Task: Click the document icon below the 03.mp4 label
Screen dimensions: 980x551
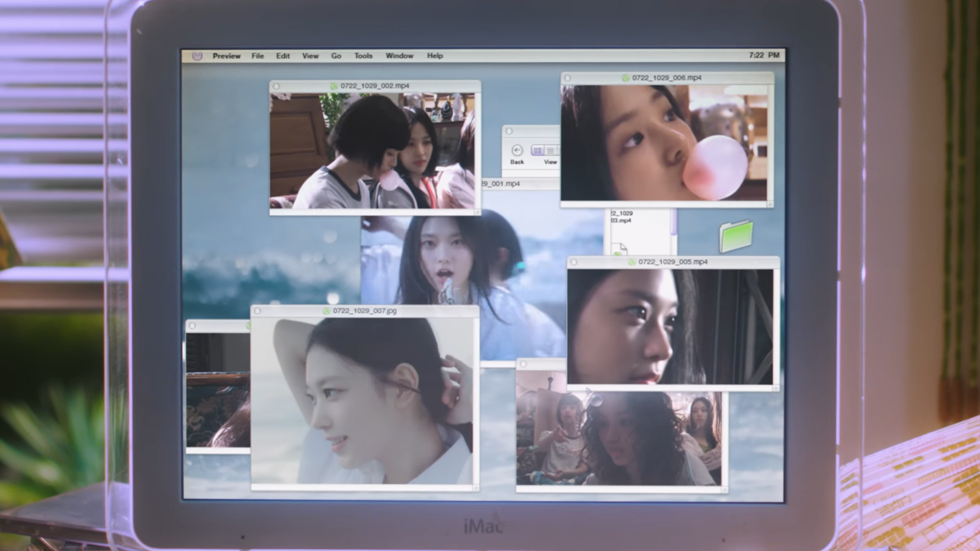Action: click(620, 249)
